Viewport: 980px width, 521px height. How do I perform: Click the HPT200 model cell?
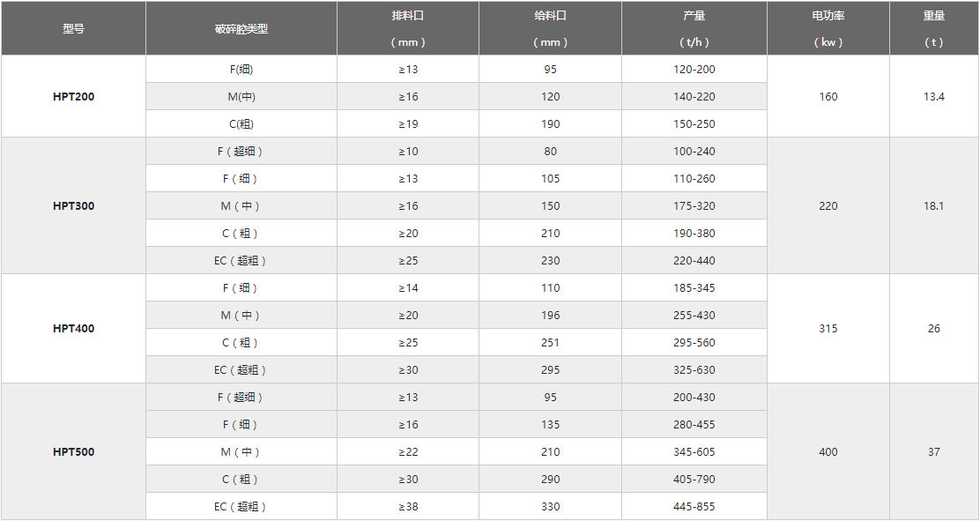(x=73, y=97)
